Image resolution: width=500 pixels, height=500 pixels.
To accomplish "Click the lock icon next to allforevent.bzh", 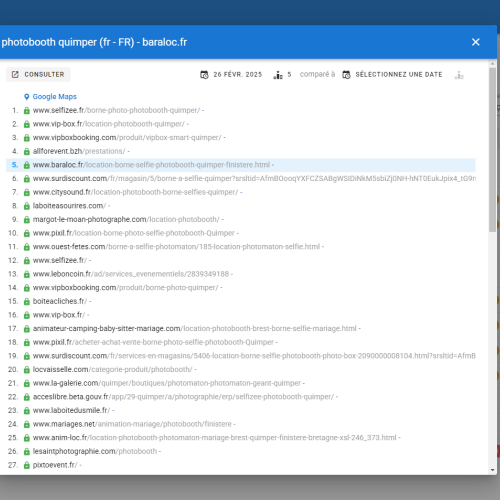I will [x=27, y=151].
